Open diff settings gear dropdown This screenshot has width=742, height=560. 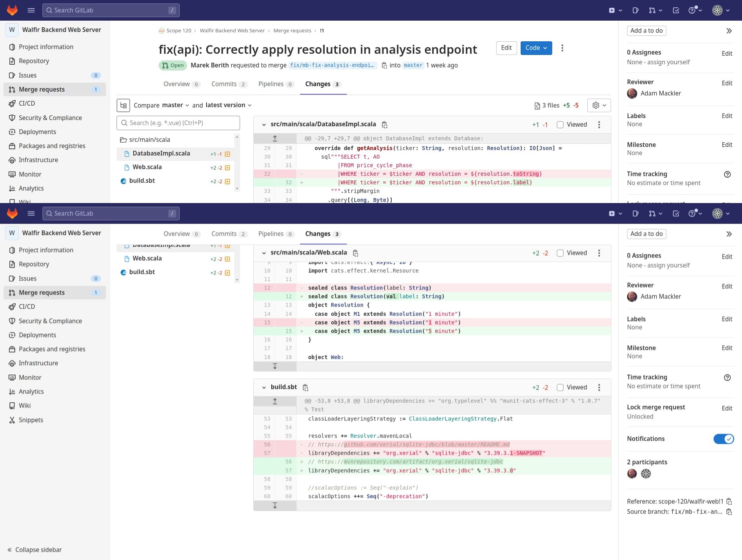point(599,105)
